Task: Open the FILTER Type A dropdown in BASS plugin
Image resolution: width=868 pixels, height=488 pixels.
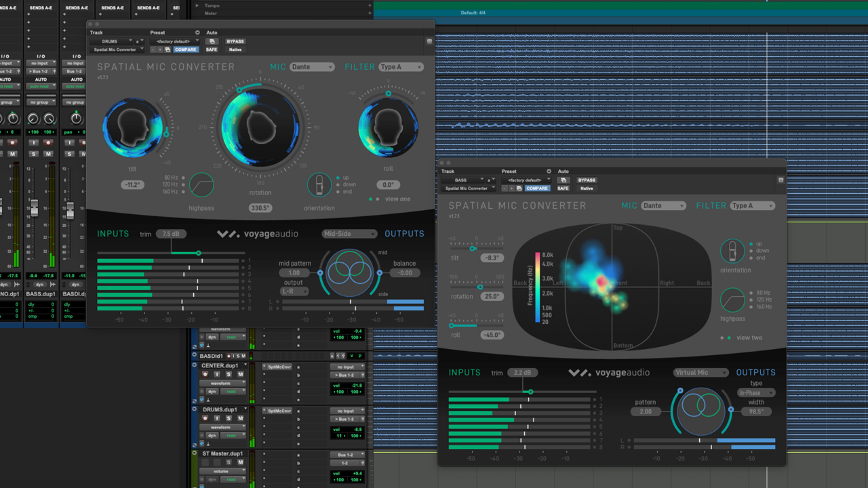Action: click(751, 205)
